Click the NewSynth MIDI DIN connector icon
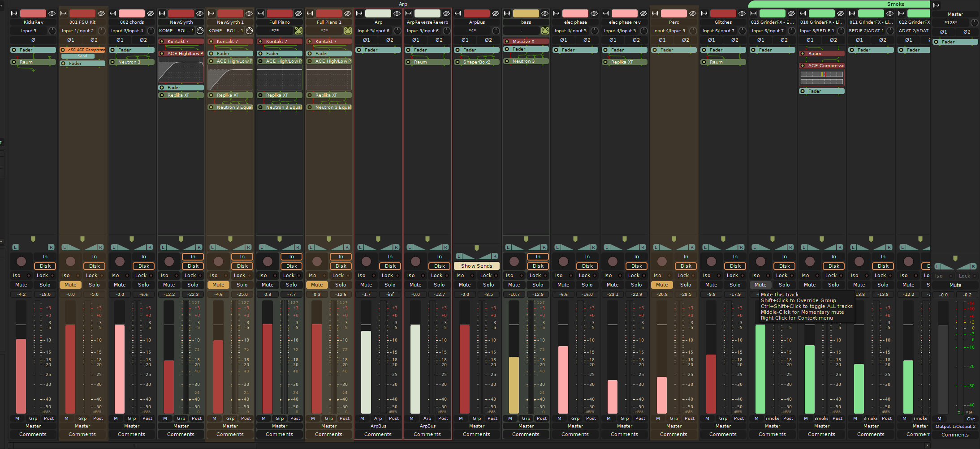 [200, 30]
